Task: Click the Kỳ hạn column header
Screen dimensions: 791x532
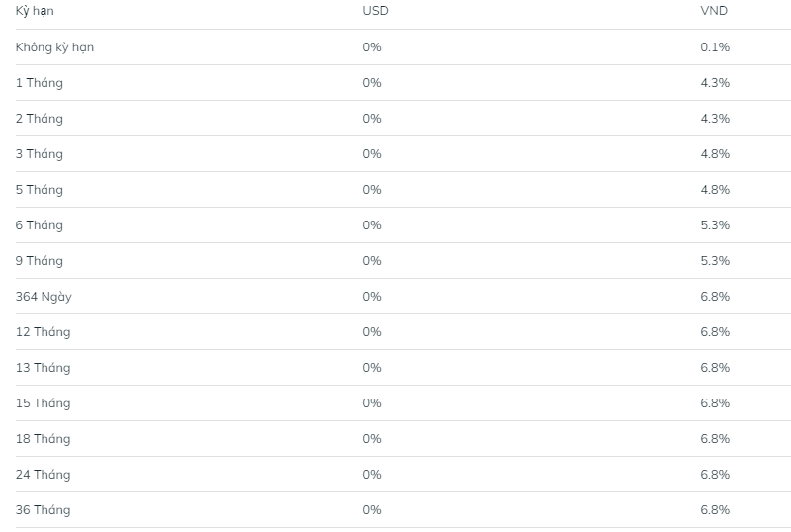Action: click(x=35, y=11)
